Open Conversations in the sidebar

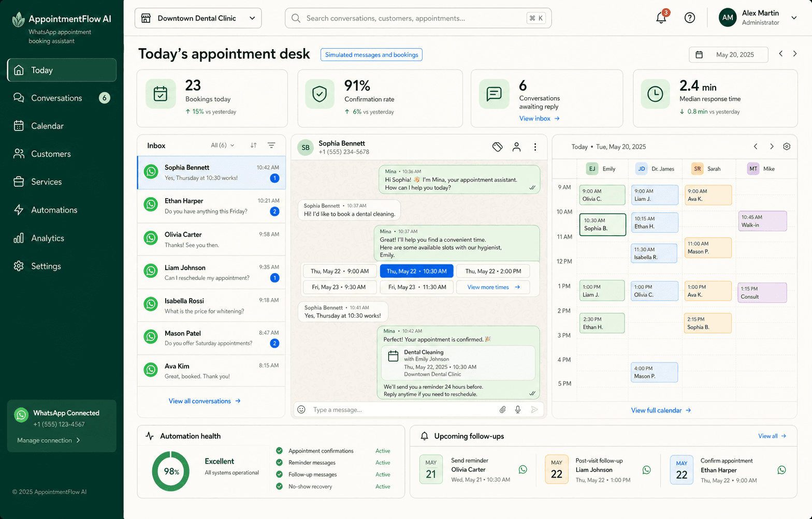coord(62,98)
